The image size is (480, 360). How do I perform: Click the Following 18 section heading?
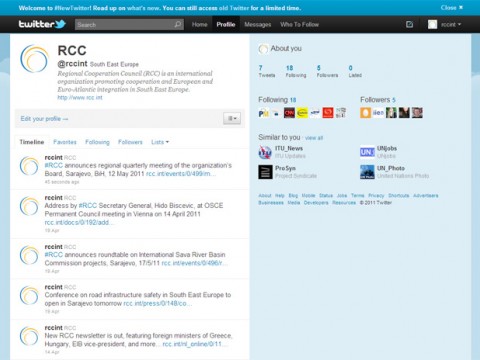[x=277, y=100]
